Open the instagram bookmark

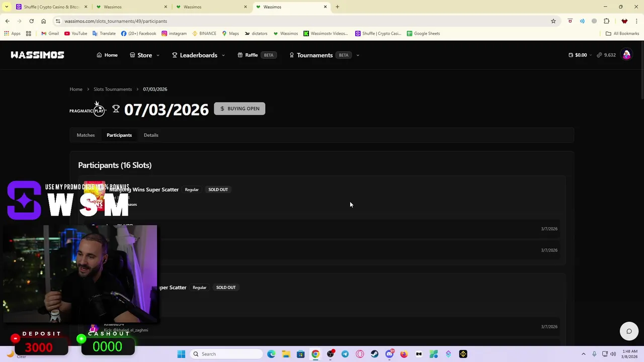point(174,34)
